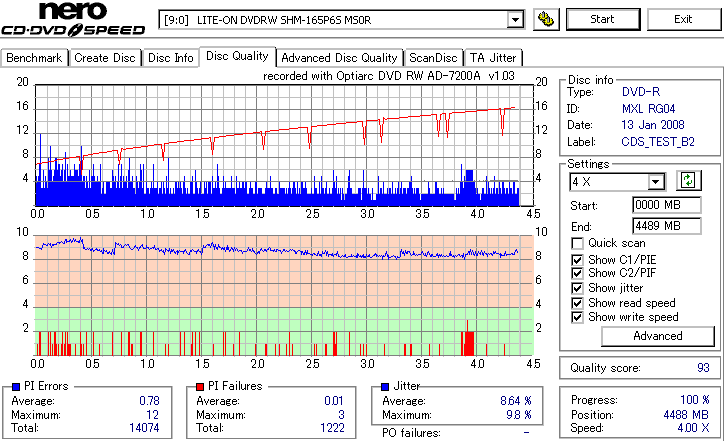Uncheck Show C1/PIE option
Screen dimensions: 724x441
(577, 260)
